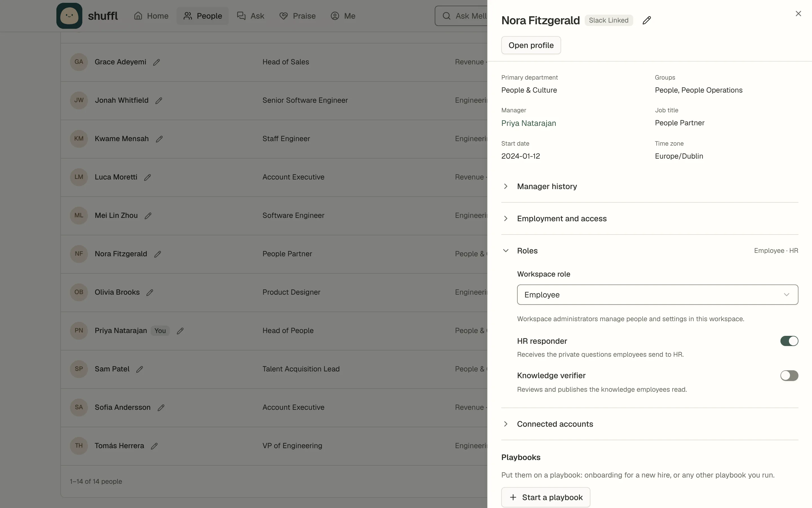Click the Ask Mell search field
Image resolution: width=812 pixels, height=508 pixels.
[x=461, y=16]
